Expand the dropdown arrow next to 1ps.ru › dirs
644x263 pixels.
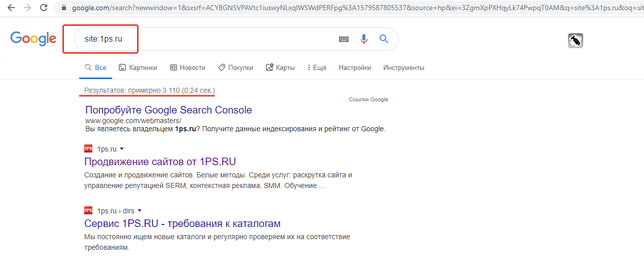(x=140, y=211)
